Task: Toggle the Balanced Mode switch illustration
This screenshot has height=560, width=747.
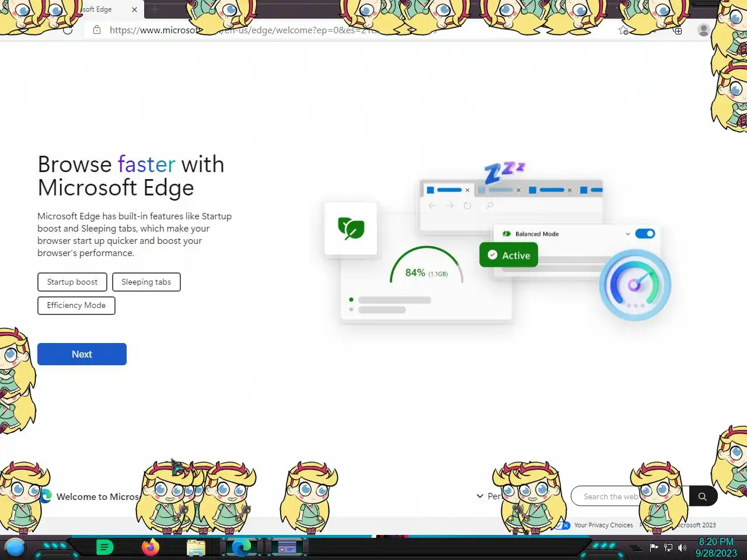Action: click(x=645, y=233)
